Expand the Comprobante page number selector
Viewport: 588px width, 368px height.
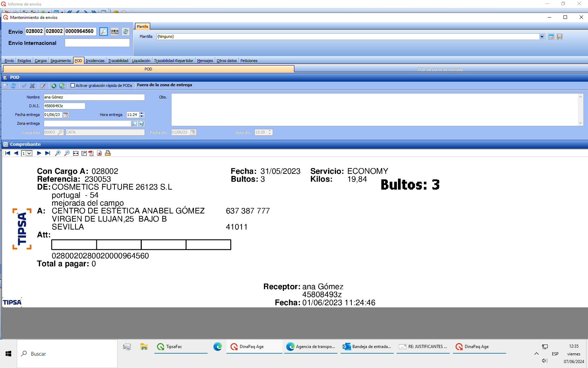29,153
